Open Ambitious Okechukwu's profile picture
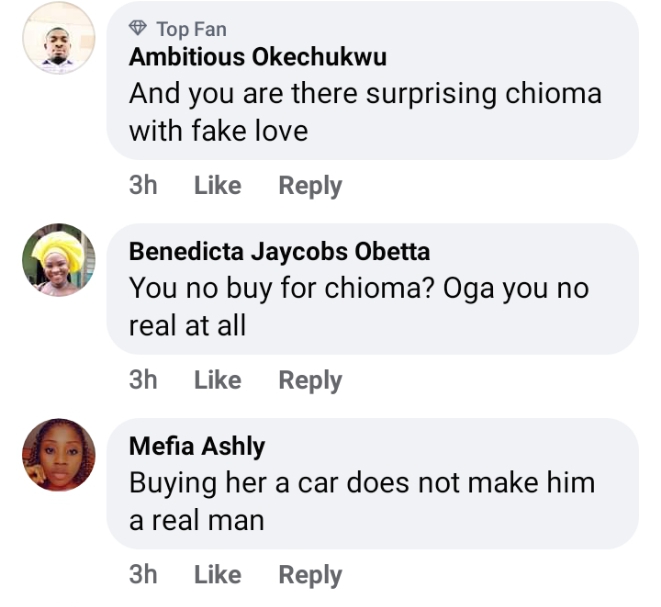The width and height of the screenshot is (661, 607). (59, 39)
